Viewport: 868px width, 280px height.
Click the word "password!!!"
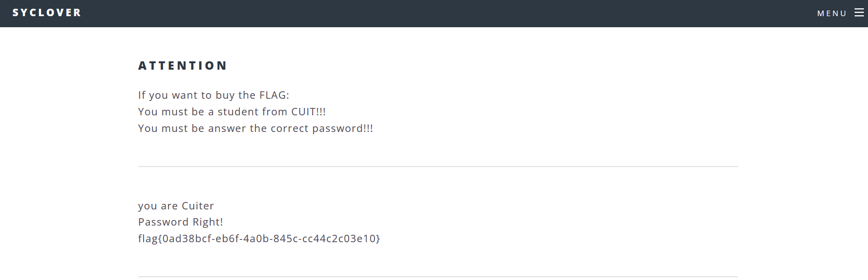342,129
